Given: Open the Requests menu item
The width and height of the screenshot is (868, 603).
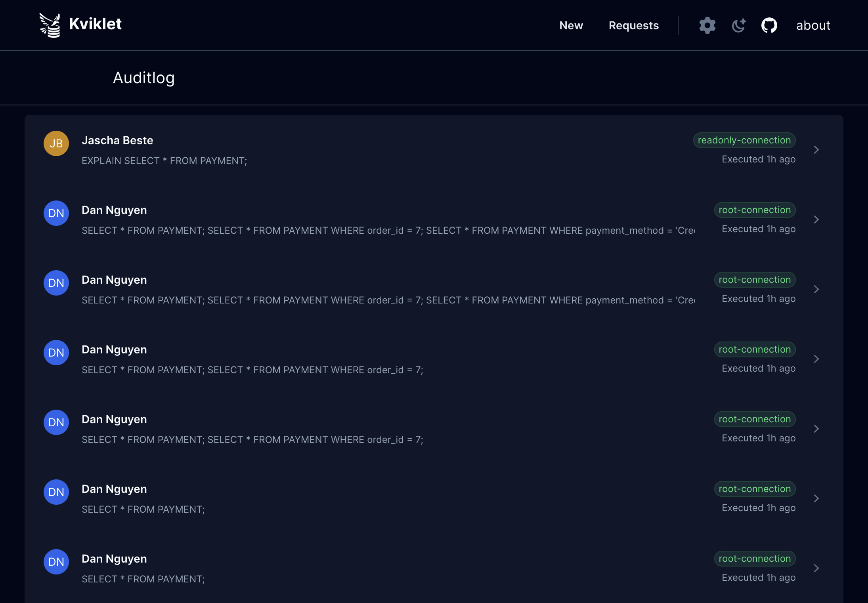Looking at the screenshot, I should coord(633,25).
